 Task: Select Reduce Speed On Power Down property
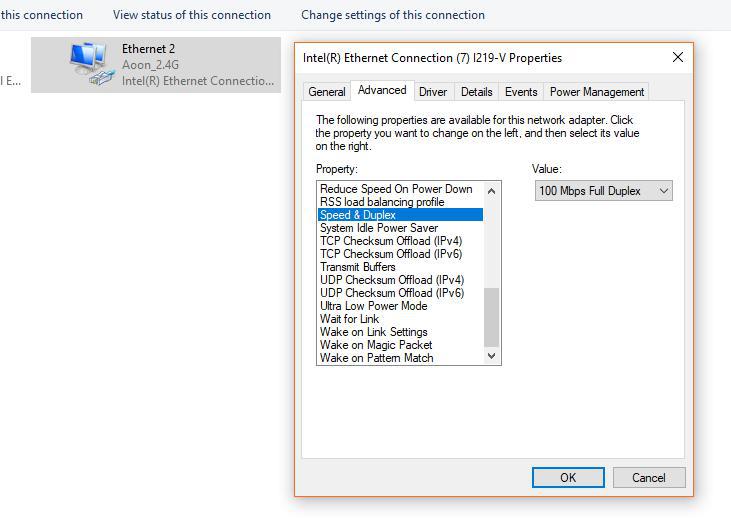tap(396, 189)
